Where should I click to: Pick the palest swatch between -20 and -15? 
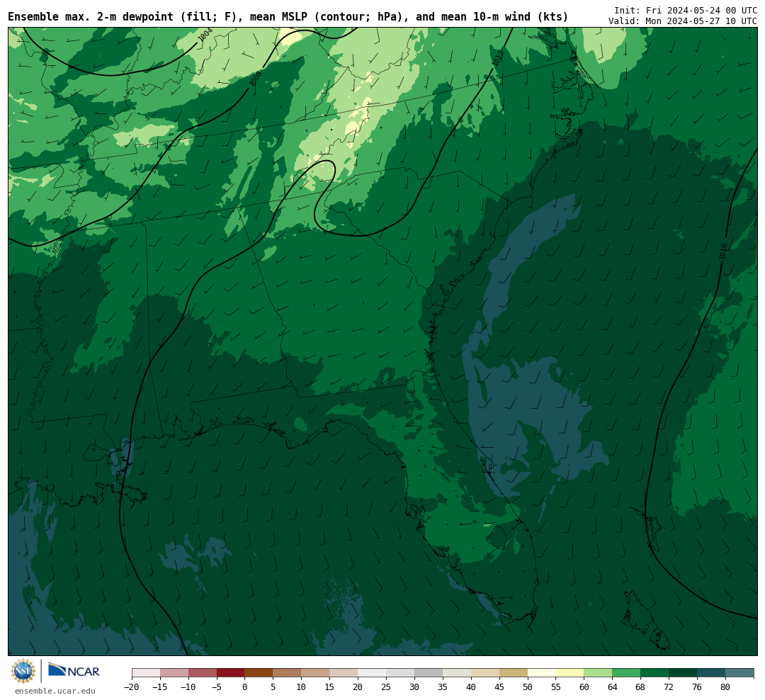(146, 673)
